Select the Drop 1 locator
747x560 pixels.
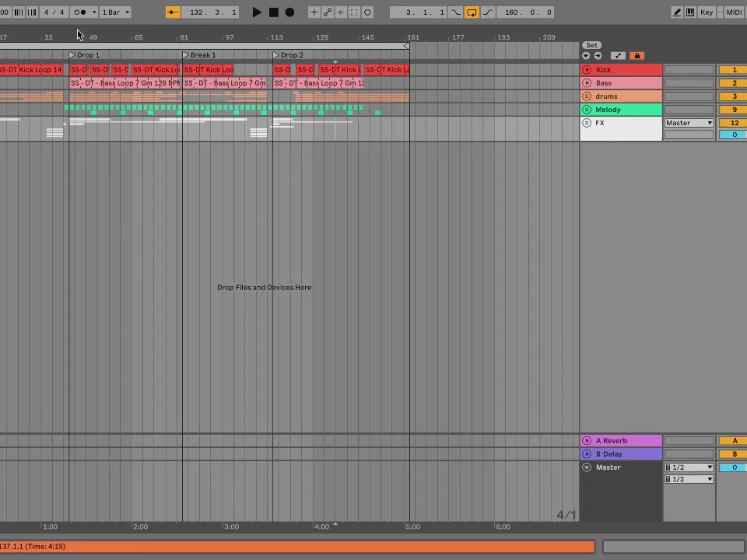(84, 55)
